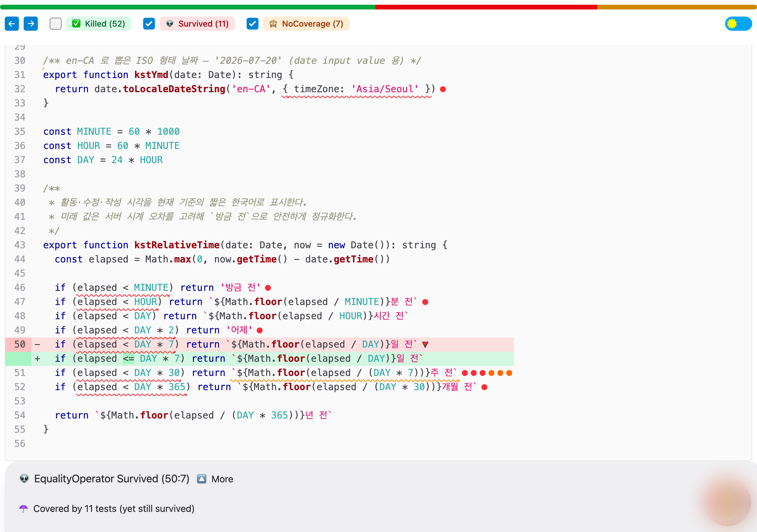Click the Killed (52) label badge
Screen dimensions: 757x532
click(x=98, y=23)
